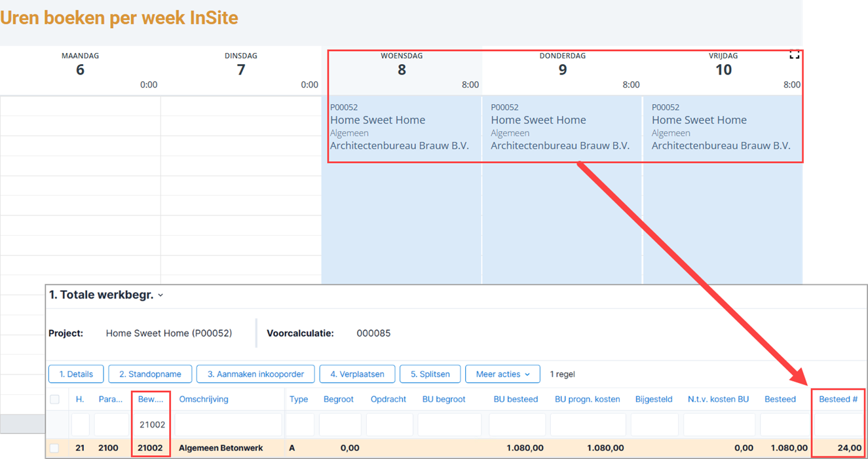Sort by the Besteed # column header
Viewport: 868px width, 459px height.
point(838,399)
